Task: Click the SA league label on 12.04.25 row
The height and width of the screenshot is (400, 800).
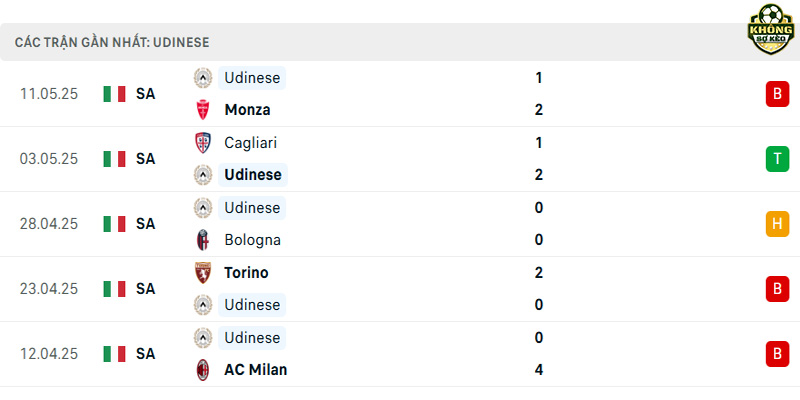Action: (145, 354)
